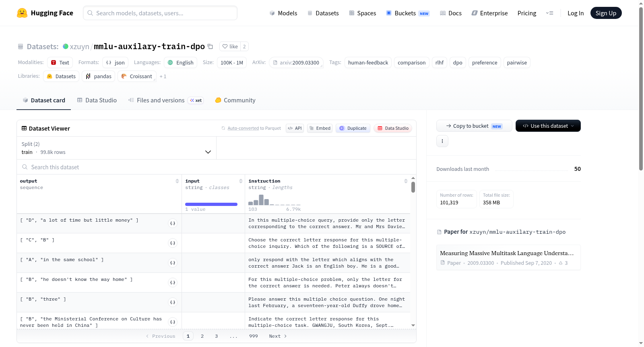Click the pandas library tag
This screenshot has width=644, height=347.
tap(99, 76)
